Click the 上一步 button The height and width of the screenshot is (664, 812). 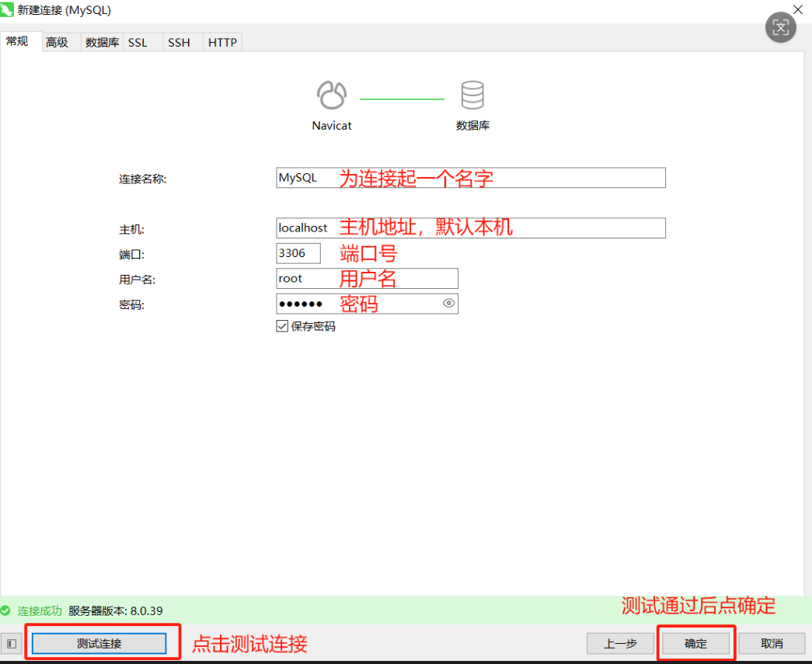point(620,643)
